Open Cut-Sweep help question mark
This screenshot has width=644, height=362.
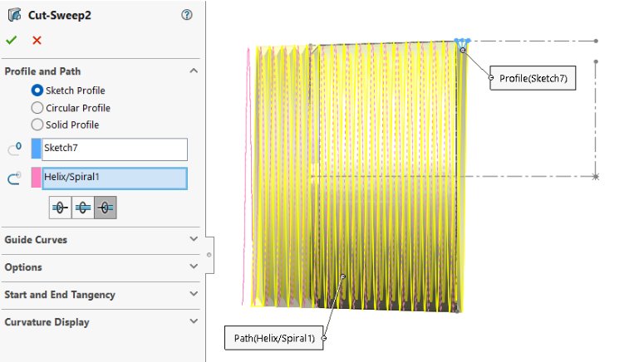point(187,15)
